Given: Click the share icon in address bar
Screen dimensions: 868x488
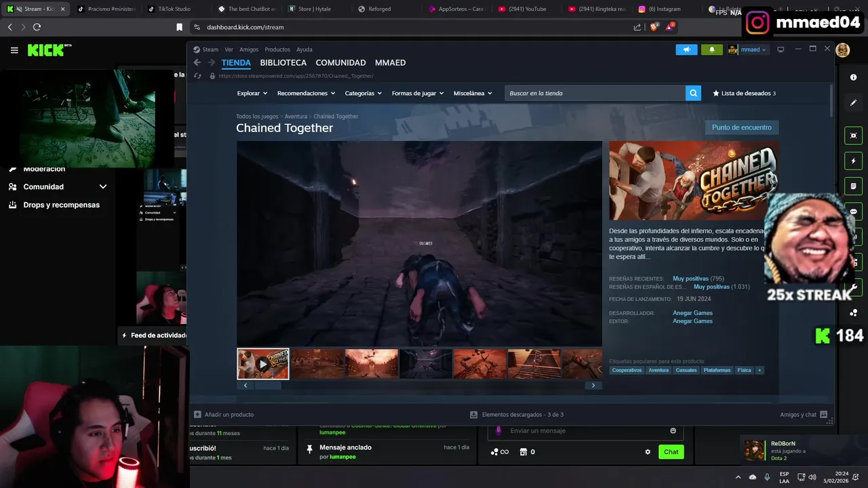Looking at the screenshot, I should tap(637, 27).
